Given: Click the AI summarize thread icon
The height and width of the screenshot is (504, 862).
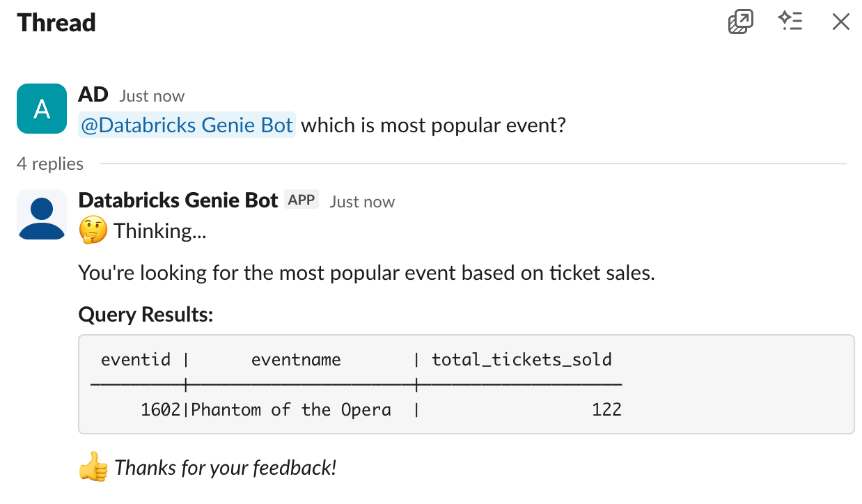Looking at the screenshot, I should 790,22.
